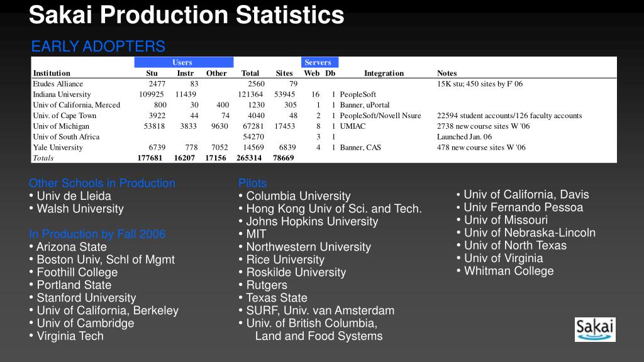Select the note "15K stu; 450 sites by F 06"
The width and height of the screenshot is (644, 362).
pyautogui.click(x=480, y=84)
